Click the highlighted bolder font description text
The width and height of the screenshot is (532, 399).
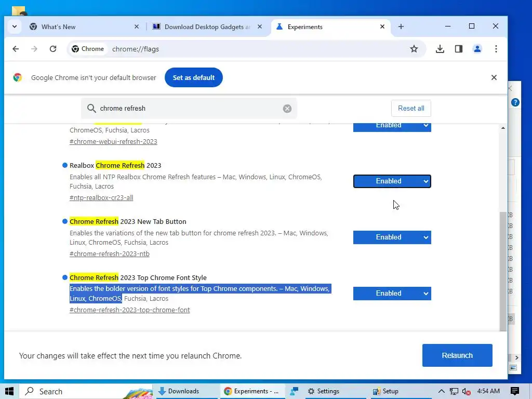(x=200, y=294)
